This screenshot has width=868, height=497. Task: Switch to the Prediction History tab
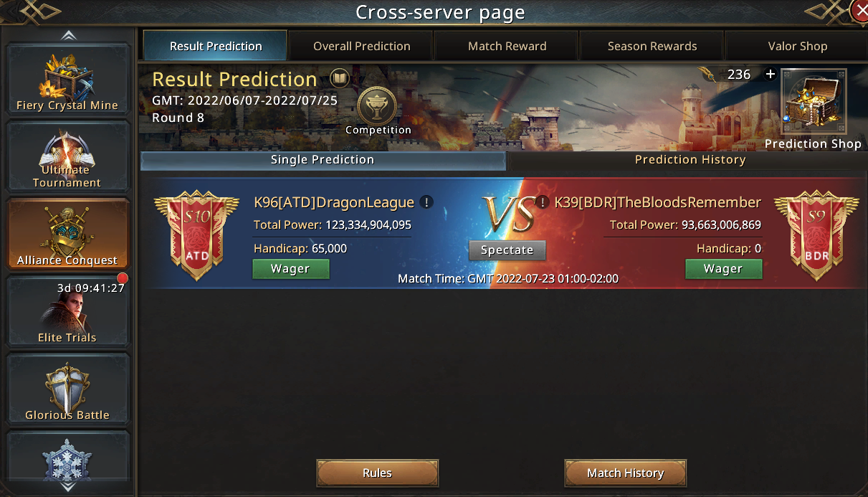690,160
